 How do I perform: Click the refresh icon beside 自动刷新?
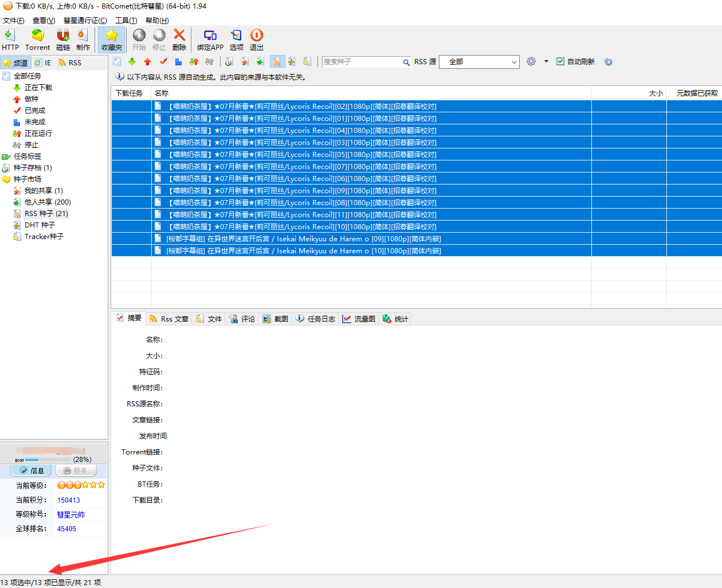[x=609, y=62]
